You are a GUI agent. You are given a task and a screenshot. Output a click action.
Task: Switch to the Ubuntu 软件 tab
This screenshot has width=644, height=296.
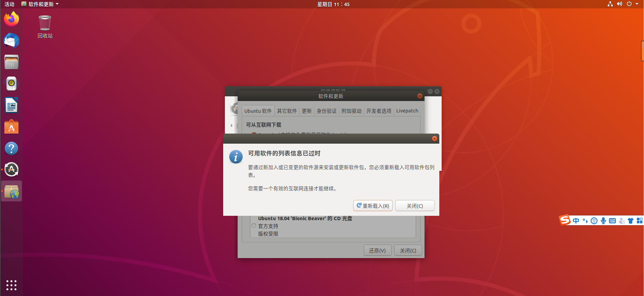pos(258,111)
